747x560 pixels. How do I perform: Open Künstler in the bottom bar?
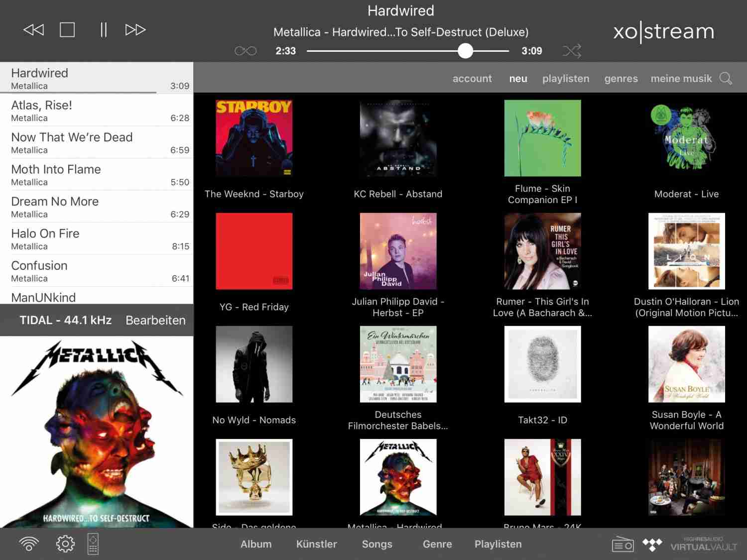point(317,544)
